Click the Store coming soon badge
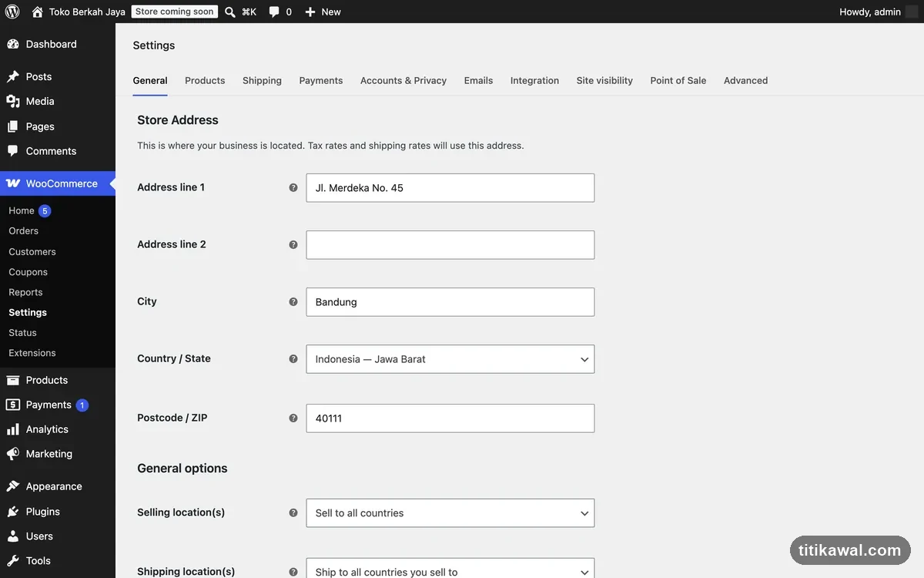924x578 pixels. (175, 12)
